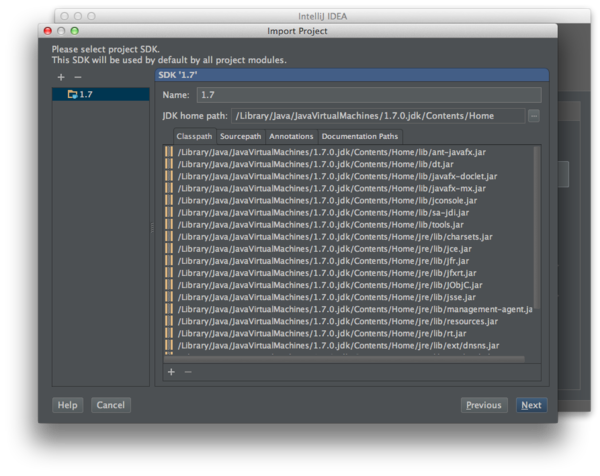The height and width of the screenshot is (476, 600).
Task: Select the lib/sa-jdi.jar classpath entry
Action: pyautogui.click(x=323, y=212)
